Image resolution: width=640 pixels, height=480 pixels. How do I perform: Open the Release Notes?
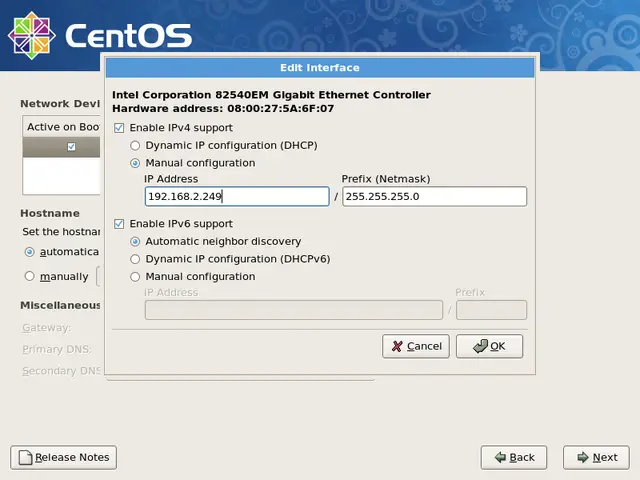pos(63,458)
